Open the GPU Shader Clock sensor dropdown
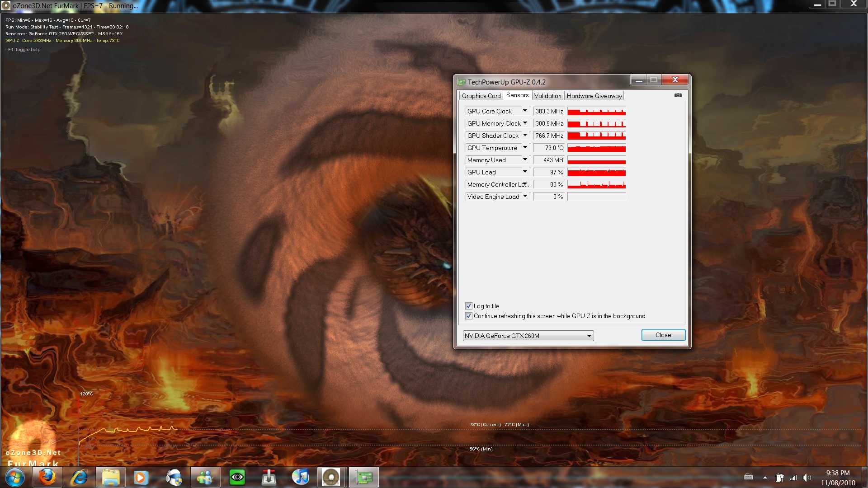The width and height of the screenshot is (868, 488). point(525,135)
